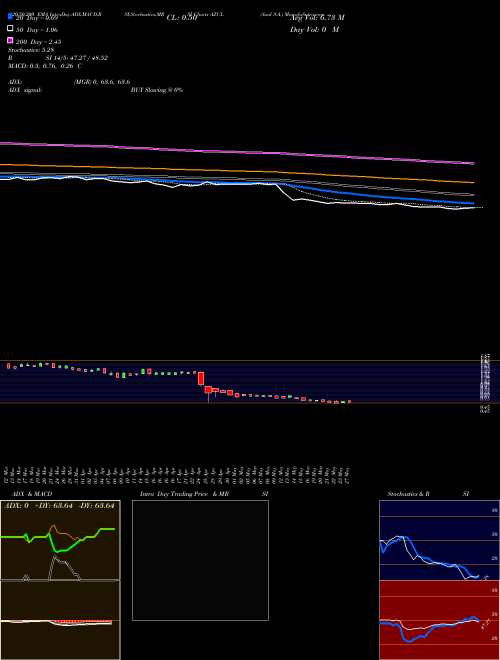Screen dimensions: 500x660
Task: Click the 'Stochastics & R' panel title
Action: pyautogui.click(x=408, y=494)
